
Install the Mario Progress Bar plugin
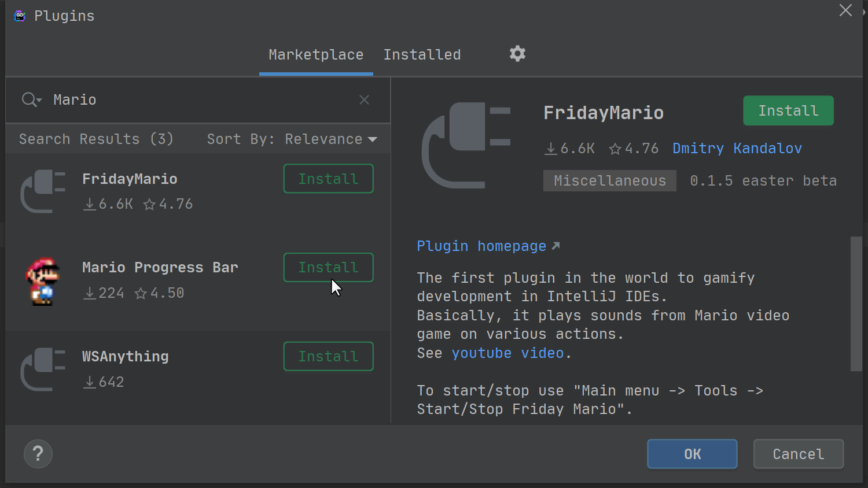(328, 267)
